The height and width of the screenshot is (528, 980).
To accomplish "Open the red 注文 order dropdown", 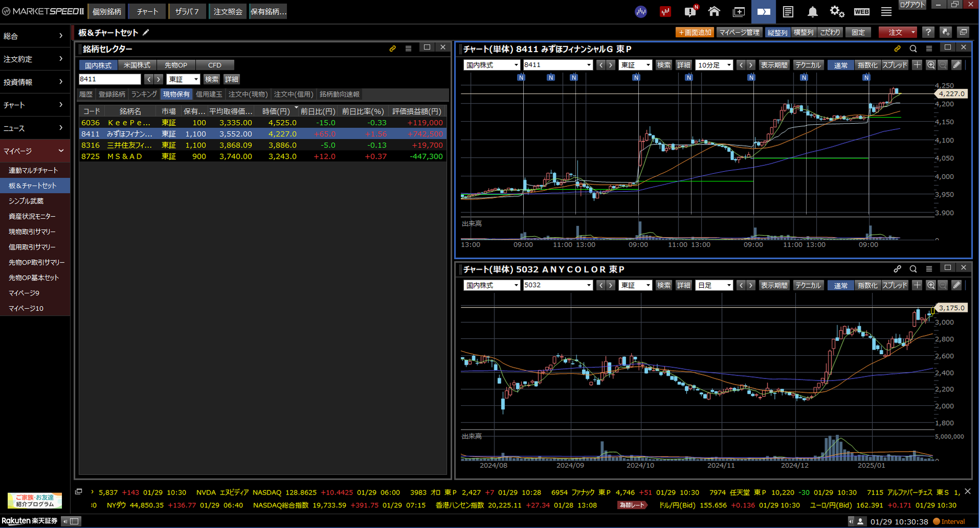I will point(898,32).
